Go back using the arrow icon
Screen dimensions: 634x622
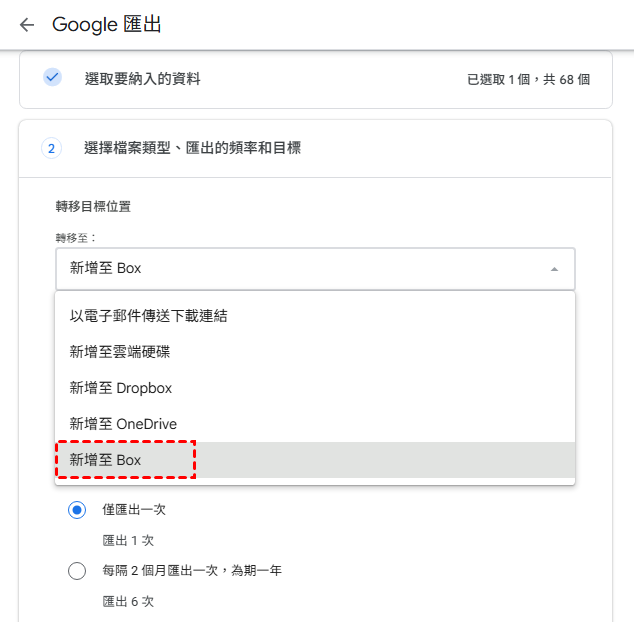pyautogui.click(x=26, y=25)
